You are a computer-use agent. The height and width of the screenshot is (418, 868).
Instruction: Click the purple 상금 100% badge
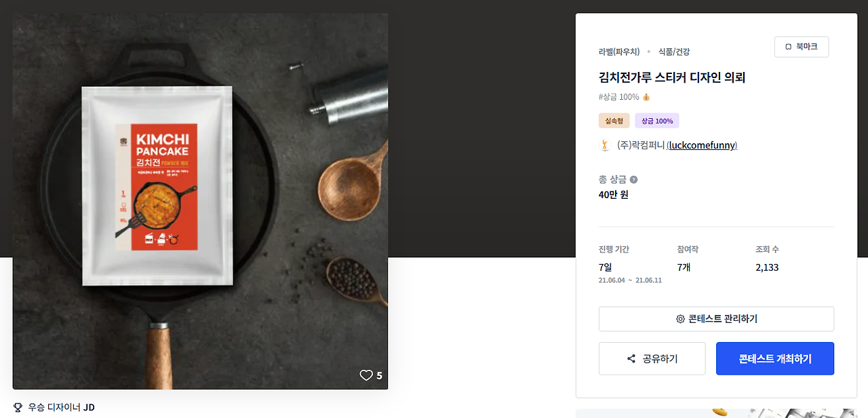coord(656,121)
